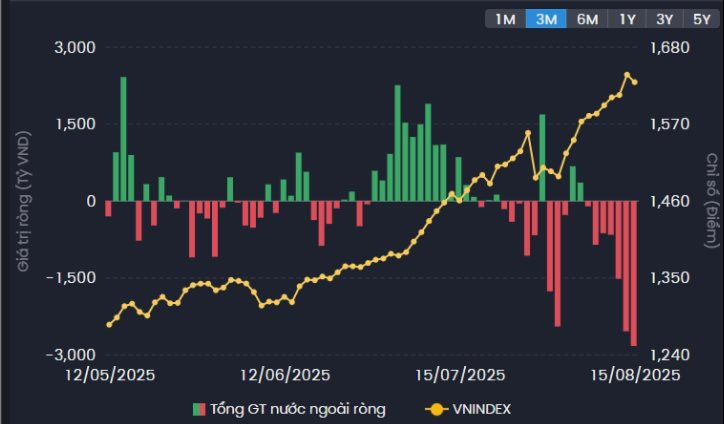Click the 'Giá trị ròng (Tỷ VND)' axis title
Image resolution: width=724 pixels, height=424 pixels.
coord(23,200)
